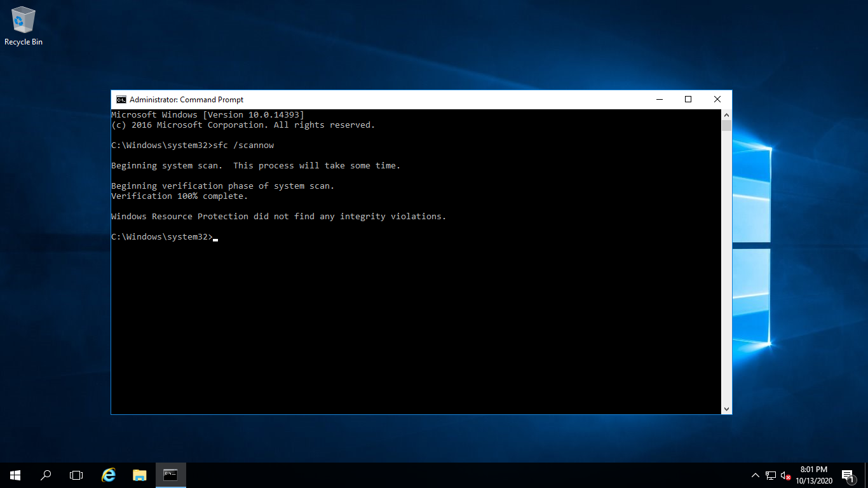Screen dimensions: 868x488
Task: Click the 10/13/2020 date in taskbar
Action: [814, 481]
